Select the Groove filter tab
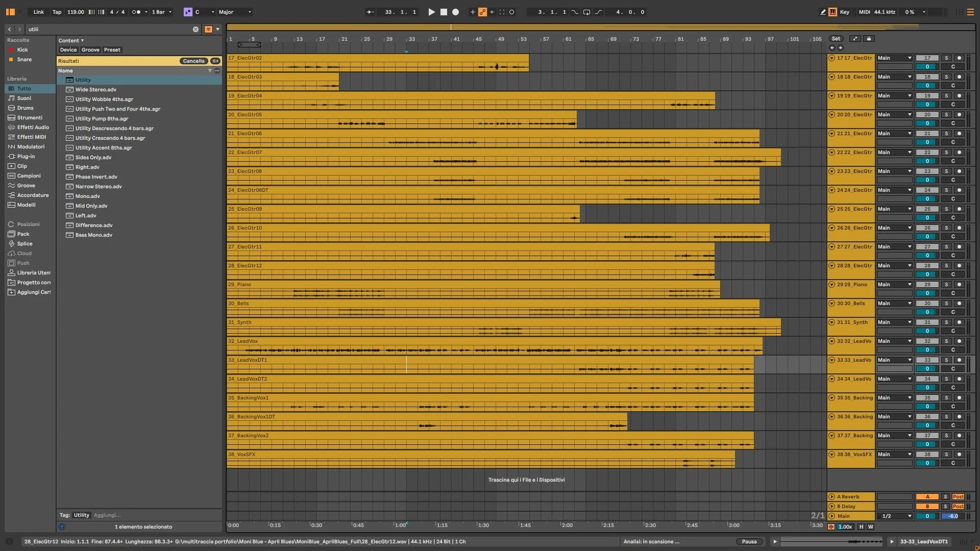The height and width of the screenshot is (551, 980). (x=90, y=50)
